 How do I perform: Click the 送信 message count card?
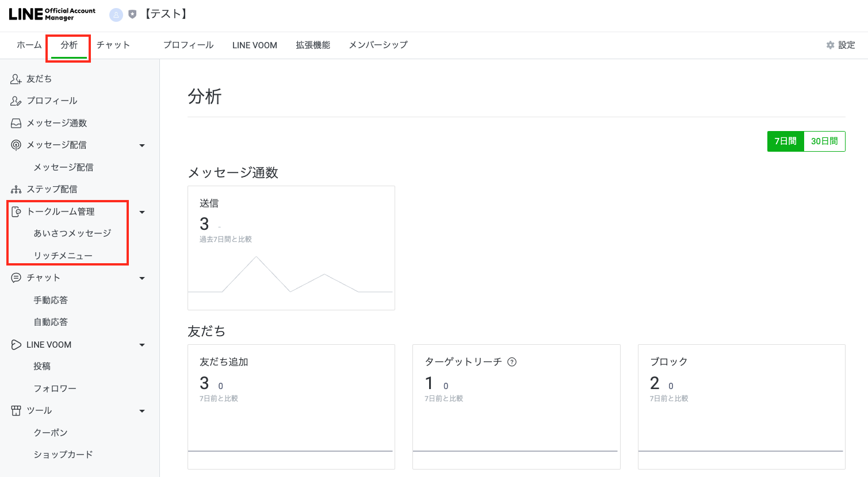[291, 248]
